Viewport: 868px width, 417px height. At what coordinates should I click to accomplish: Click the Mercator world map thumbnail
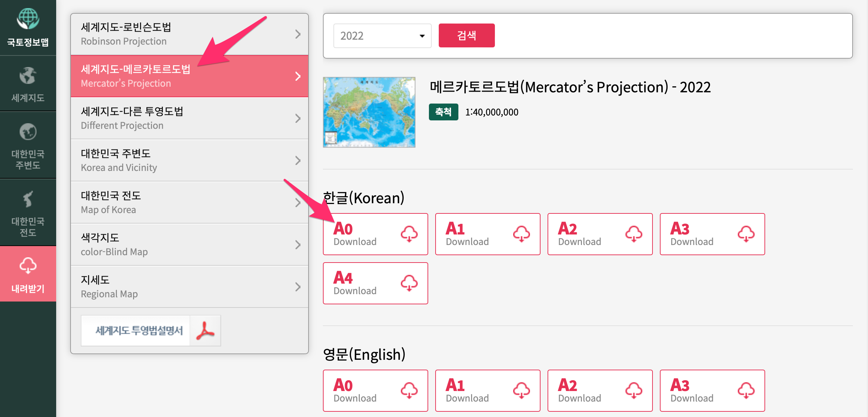tap(369, 112)
